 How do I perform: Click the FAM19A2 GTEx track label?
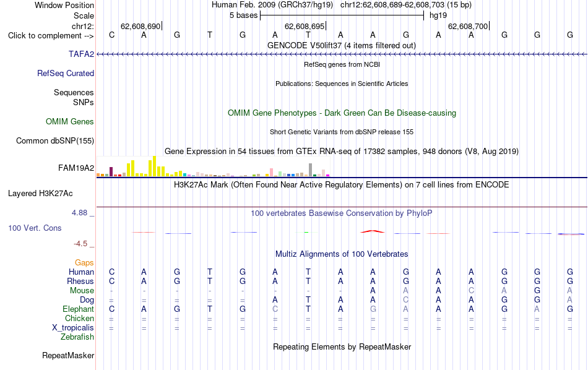[x=76, y=168]
